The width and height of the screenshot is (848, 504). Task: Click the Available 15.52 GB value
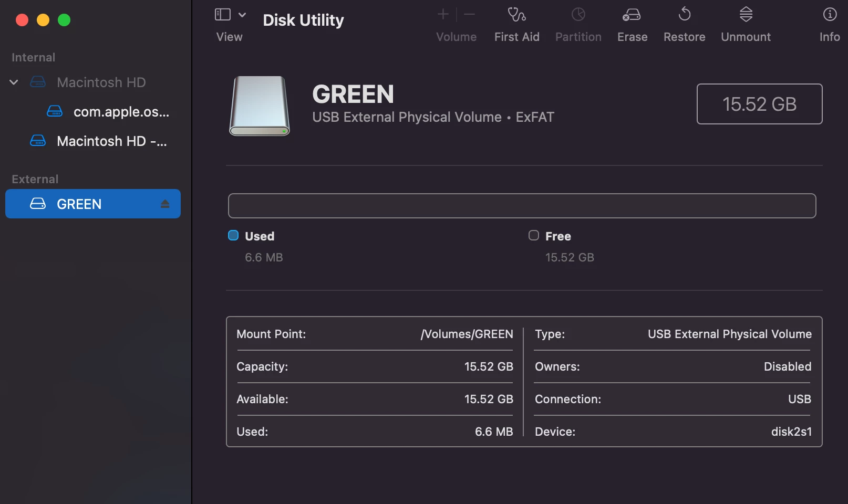489,399
